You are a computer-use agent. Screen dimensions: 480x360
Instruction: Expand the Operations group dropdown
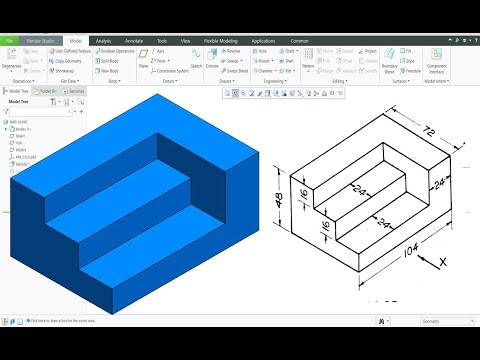click(23, 81)
